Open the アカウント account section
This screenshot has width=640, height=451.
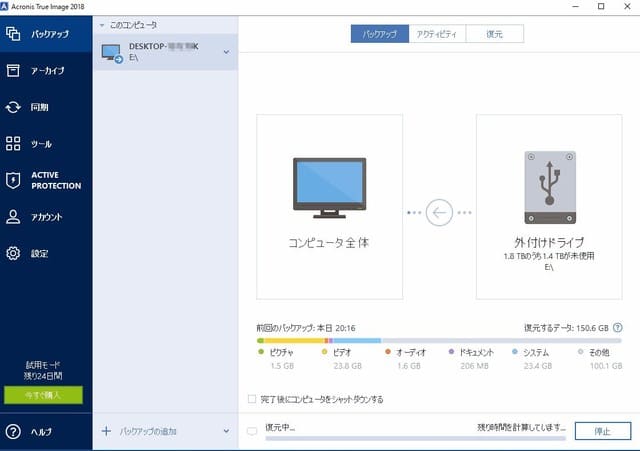pyautogui.click(x=45, y=217)
